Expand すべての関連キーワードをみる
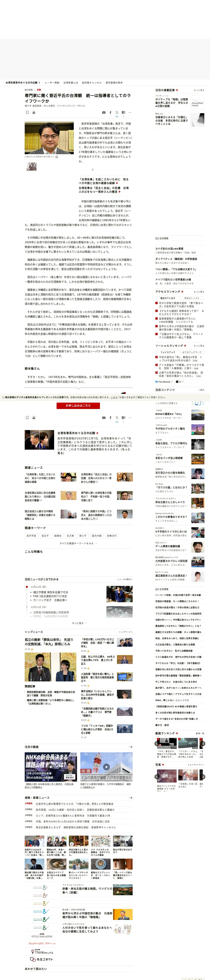Image resolution: width=210 pixels, height=980 pixels. pos(79,543)
